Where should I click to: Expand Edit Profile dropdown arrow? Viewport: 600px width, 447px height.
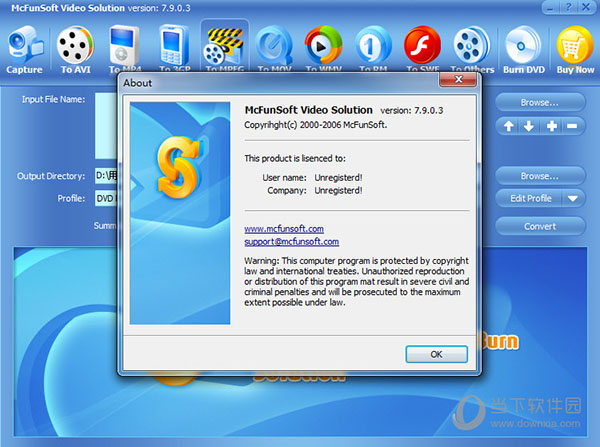pos(573,198)
